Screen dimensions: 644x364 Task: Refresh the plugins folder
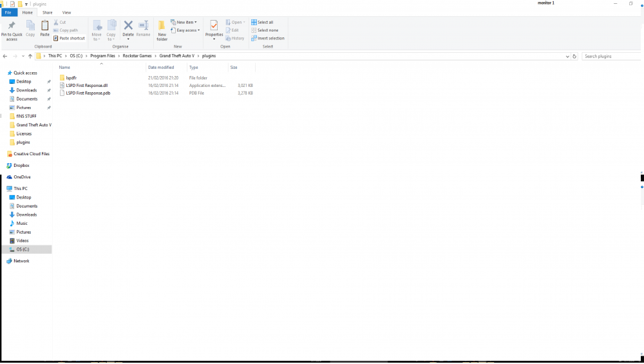click(574, 56)
